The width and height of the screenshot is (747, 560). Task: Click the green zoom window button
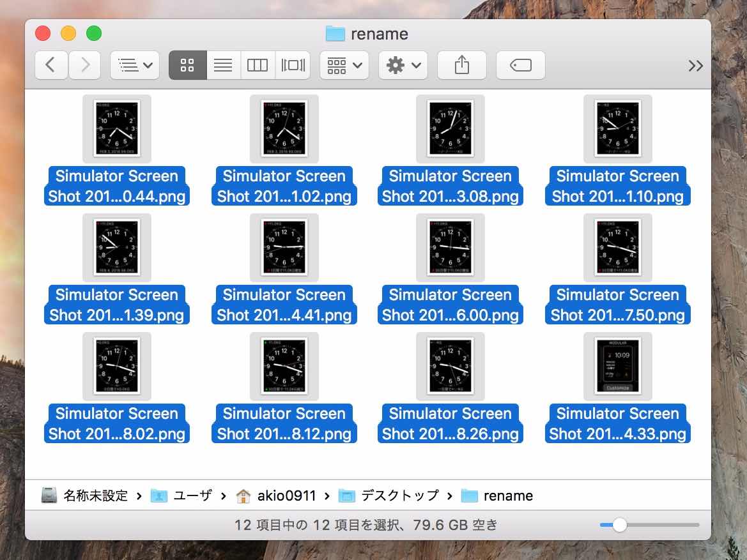click(94, 33)
